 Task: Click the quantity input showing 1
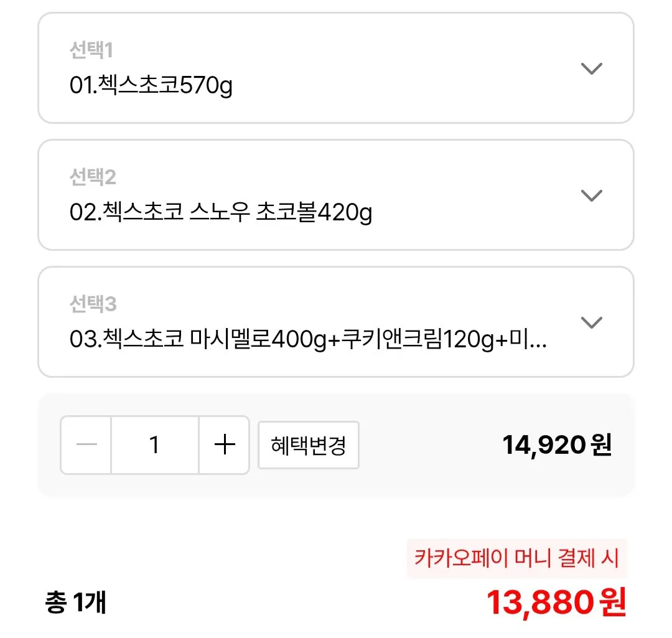coord(155,444)
